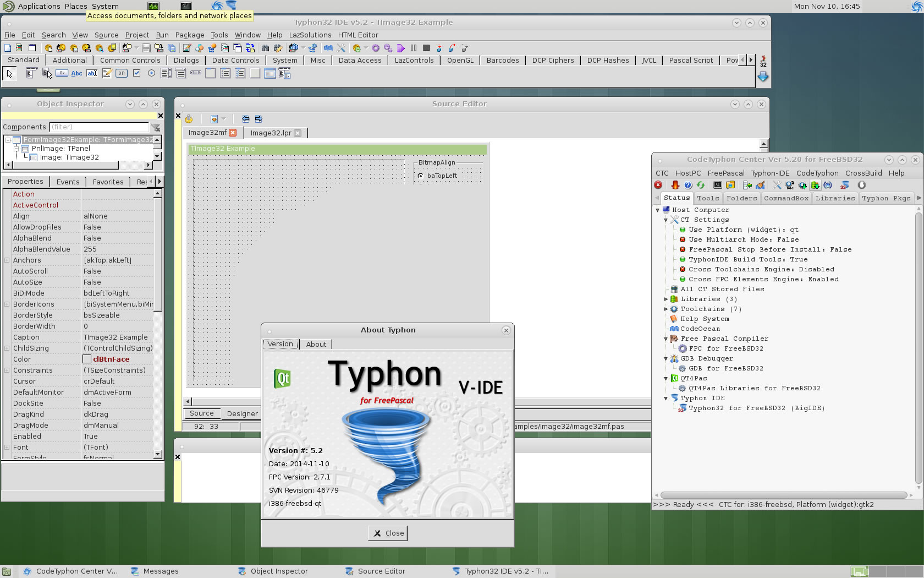Open the About tab in About Typhon dialog
924x578 pixels.
[x=316, y=344]
